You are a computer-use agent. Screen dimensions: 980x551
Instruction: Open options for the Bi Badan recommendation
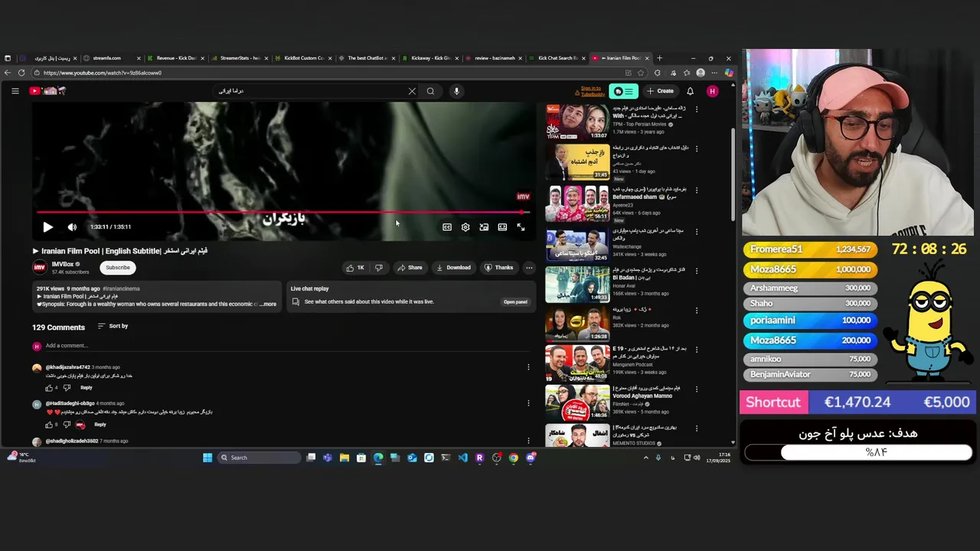[x=696, y=271]
